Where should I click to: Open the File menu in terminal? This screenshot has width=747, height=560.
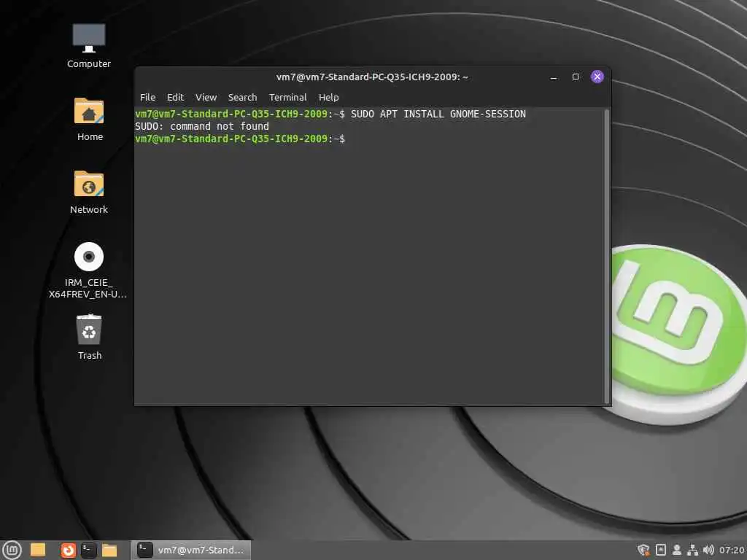click(147, 97)
